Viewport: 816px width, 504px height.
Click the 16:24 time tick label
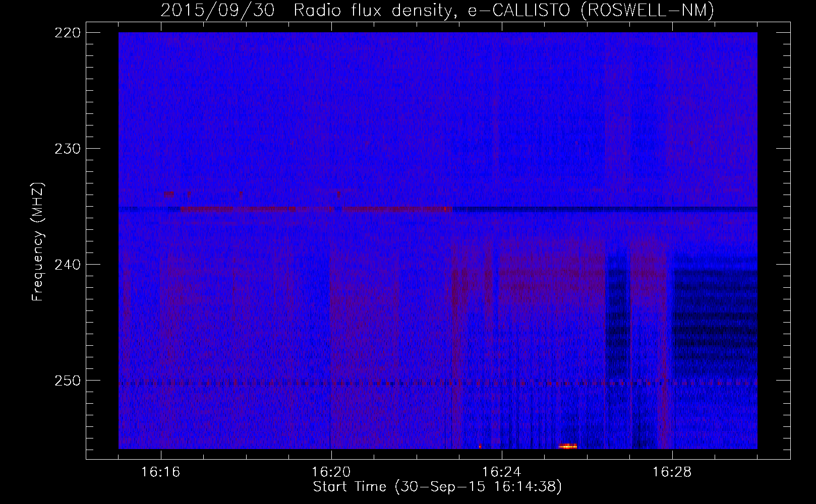click(502, 472)
